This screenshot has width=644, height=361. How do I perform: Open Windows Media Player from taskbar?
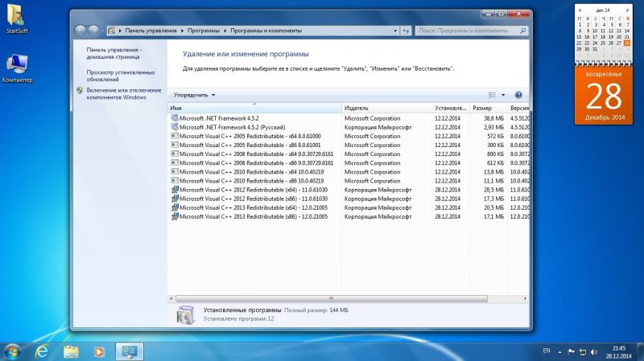click(99, 351)
